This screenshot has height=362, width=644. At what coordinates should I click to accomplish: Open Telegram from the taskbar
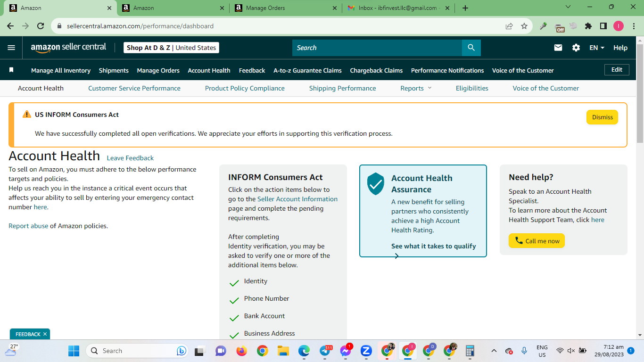tap(325, 351)
